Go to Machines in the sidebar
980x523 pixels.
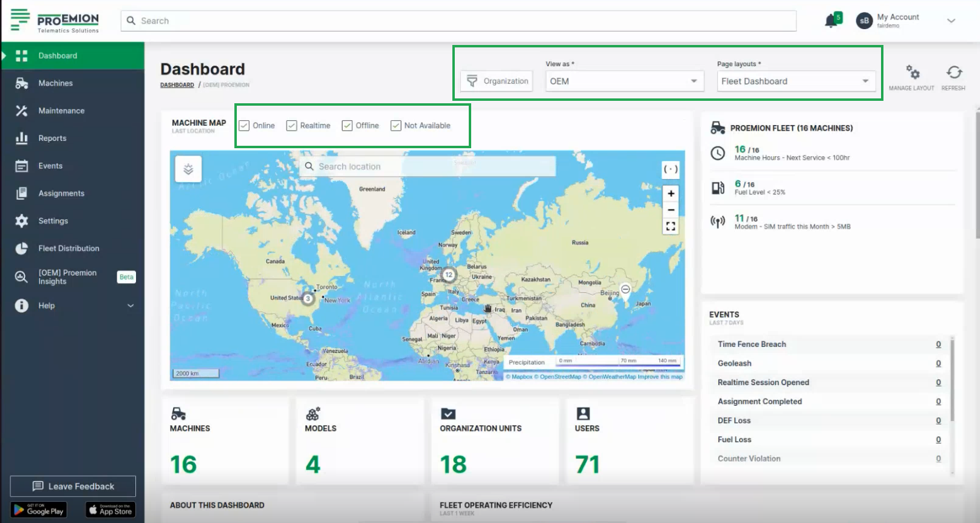pos(55,83)
